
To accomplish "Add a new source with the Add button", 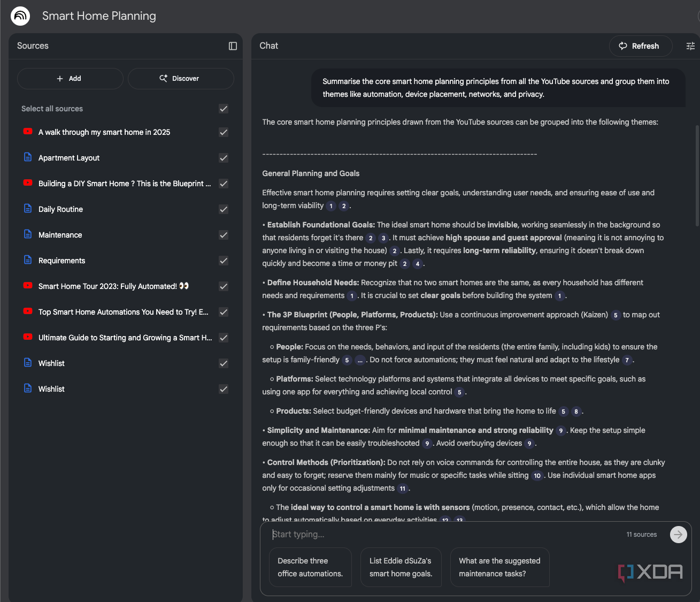I will point(70,79).
